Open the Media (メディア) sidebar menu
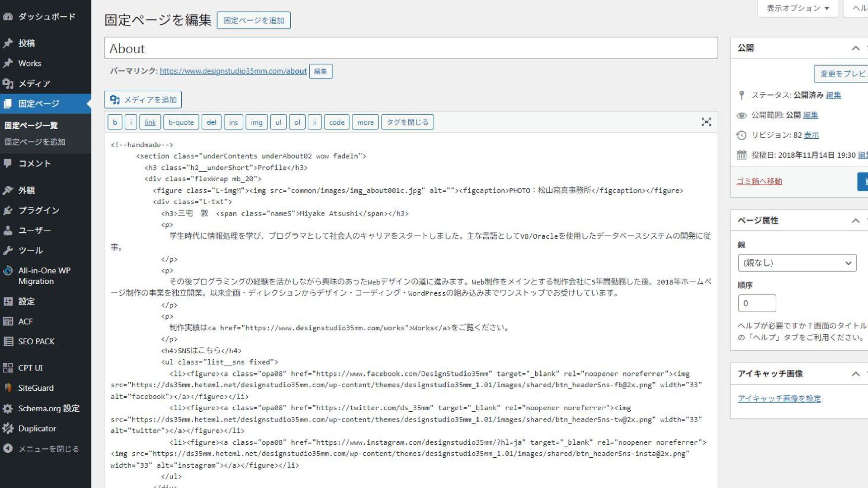 pos(34,84)
